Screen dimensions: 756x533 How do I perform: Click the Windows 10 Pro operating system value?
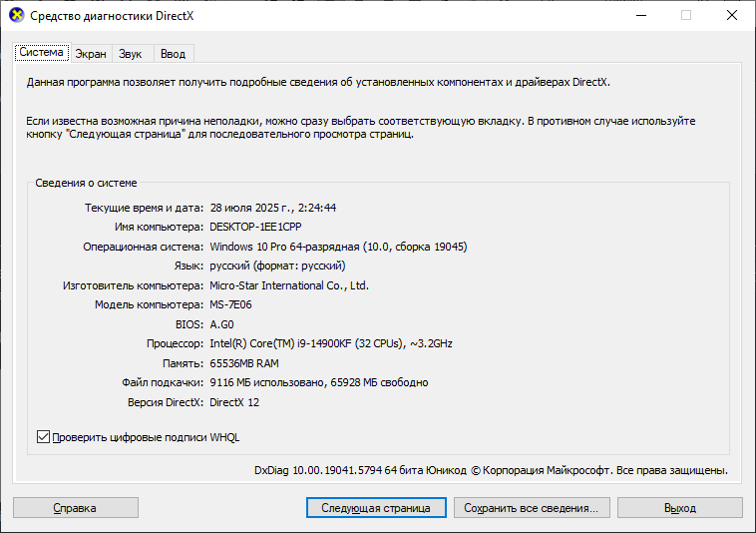click(x=338, y=247)
